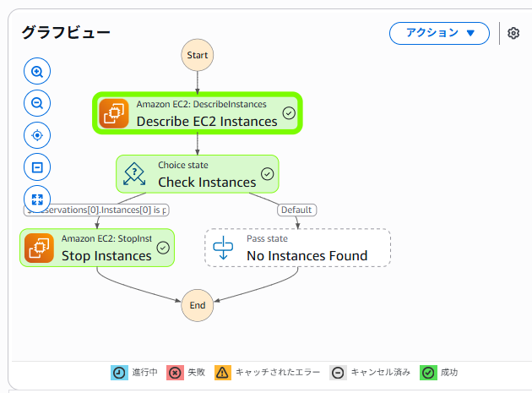Click the Instances[0] condition branch label
Viewport: 532px width, 393px height.
[96, 210]
